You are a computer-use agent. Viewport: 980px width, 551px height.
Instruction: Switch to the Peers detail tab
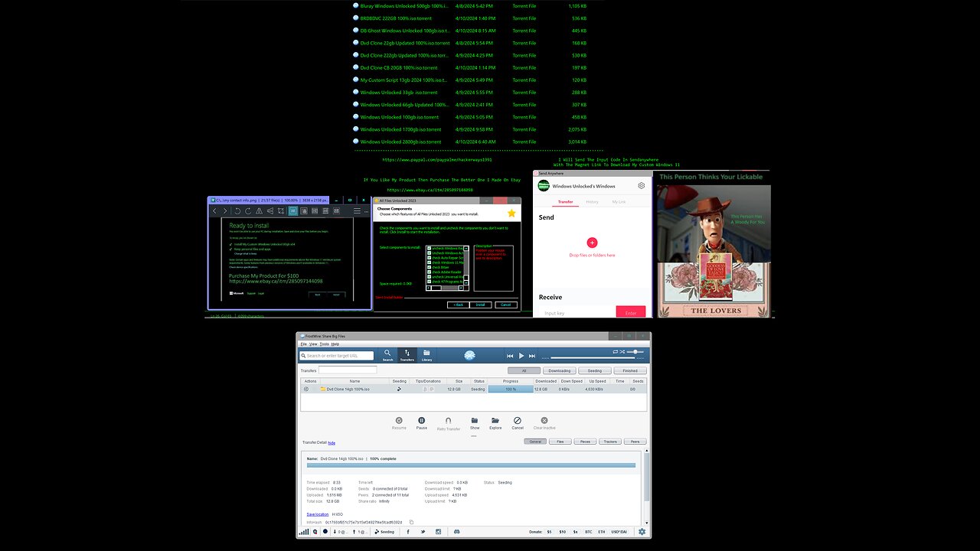[635, 442]
